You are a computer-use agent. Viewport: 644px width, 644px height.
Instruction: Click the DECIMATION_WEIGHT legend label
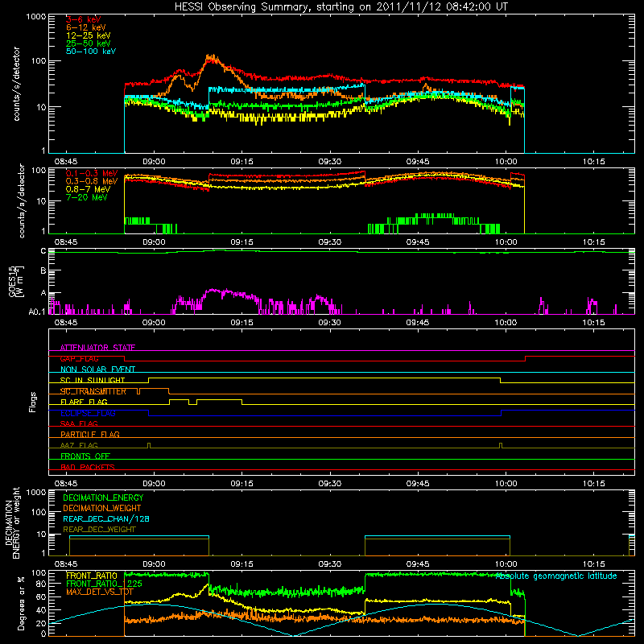[x=102, y=508]
